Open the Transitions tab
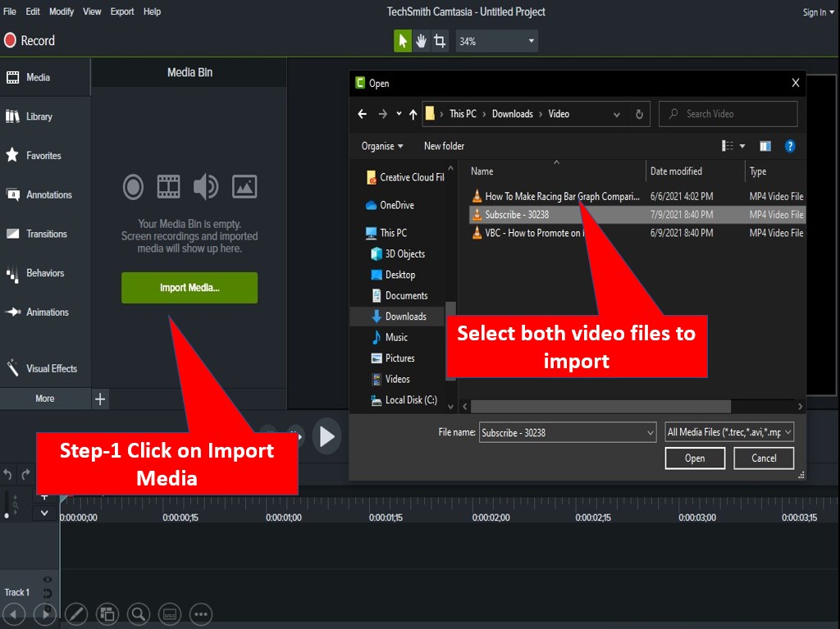Screen dimensions: 840x629 (45, 234)
